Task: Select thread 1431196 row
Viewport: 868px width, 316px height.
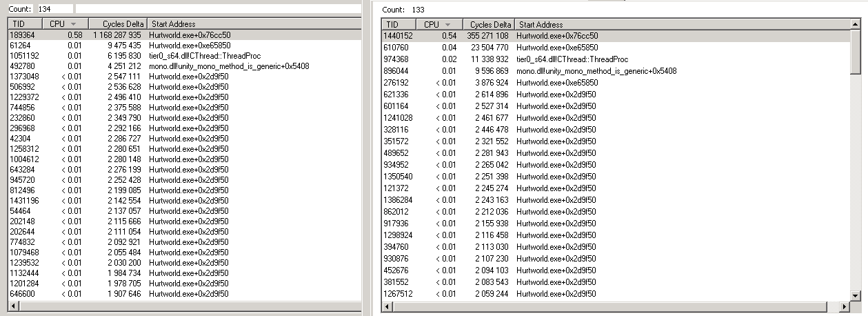Action: [x=185, y=200]
